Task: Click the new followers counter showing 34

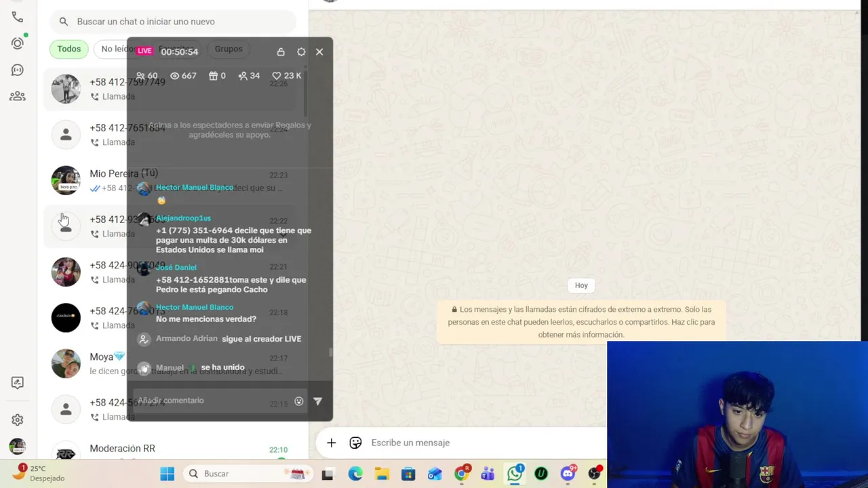Action: pos(249,76)
